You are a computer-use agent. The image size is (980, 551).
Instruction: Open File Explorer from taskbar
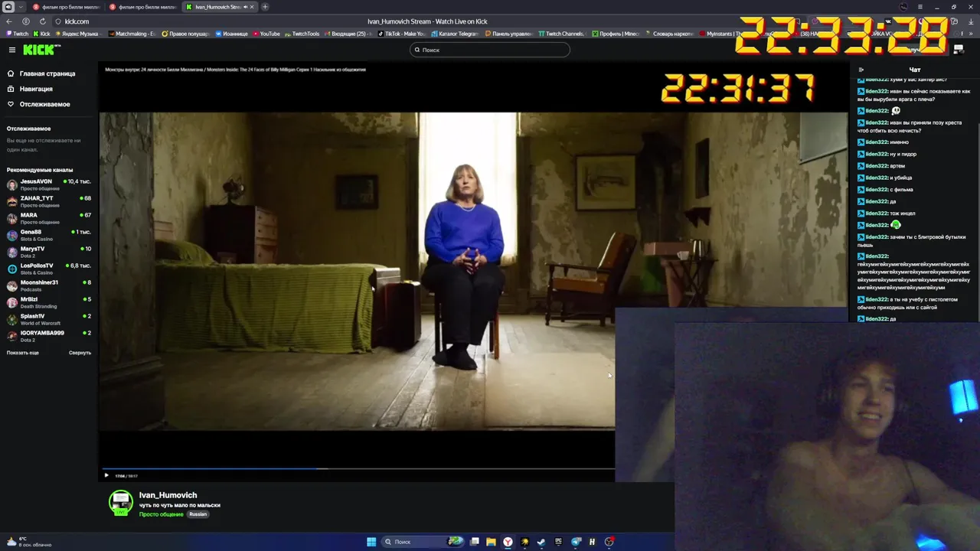[491, 542]
